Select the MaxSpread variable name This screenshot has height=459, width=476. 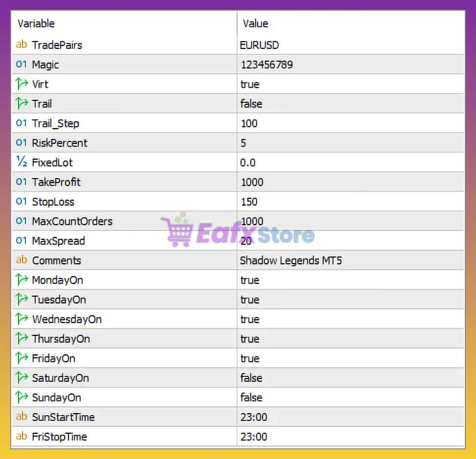[59, 241]
